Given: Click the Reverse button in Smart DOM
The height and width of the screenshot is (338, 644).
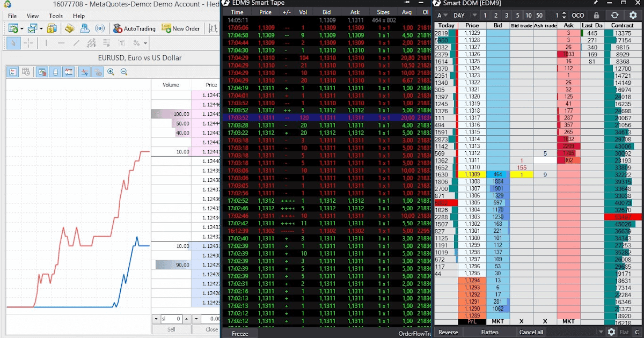Looking at the screenshot, I should point(448,332).
